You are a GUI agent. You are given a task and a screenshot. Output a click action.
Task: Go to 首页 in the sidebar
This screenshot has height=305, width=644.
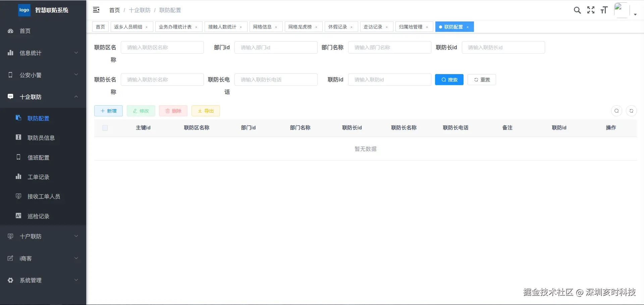[x=43, y=31]
